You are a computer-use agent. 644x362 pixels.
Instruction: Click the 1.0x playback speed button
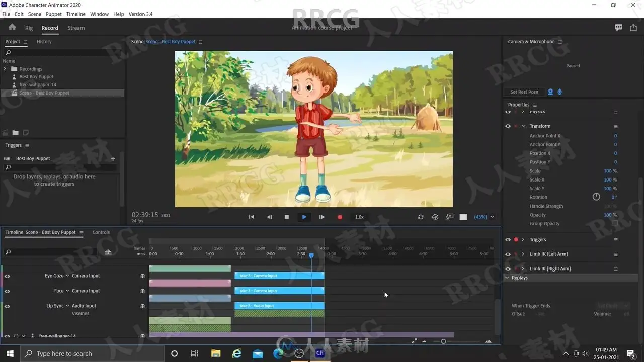pyautogui.click(x=359, y=217)
